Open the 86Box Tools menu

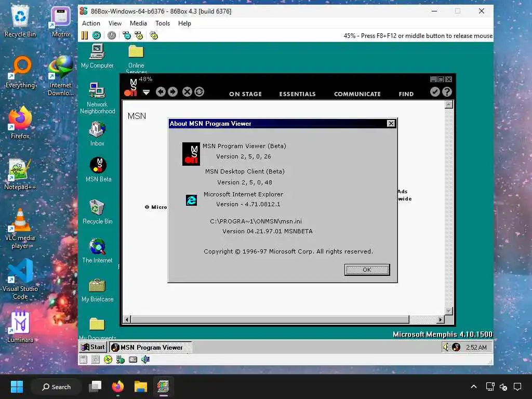163,23
